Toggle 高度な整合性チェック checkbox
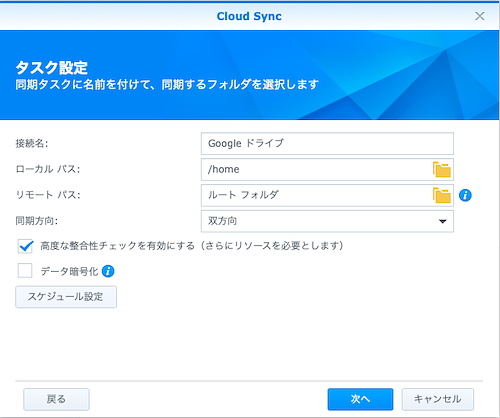 point(25,246)
